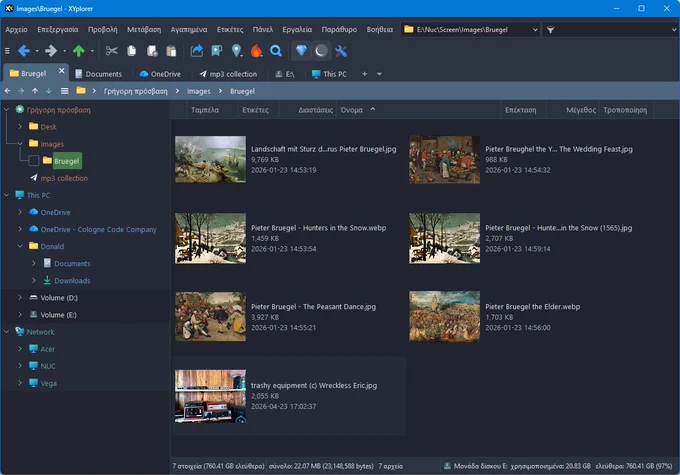
Task: Click Επέκταση column header
Action: coord(520,110)
